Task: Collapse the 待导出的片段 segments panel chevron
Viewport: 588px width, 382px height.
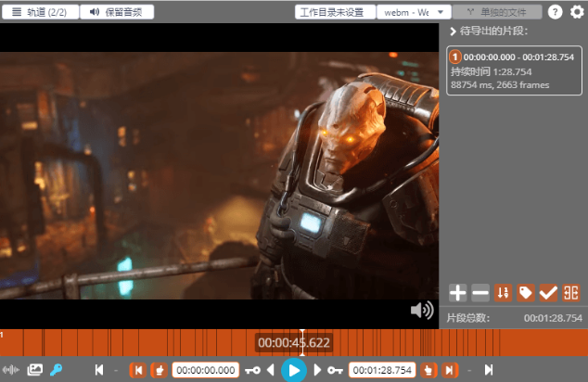Action: (453, 32)
